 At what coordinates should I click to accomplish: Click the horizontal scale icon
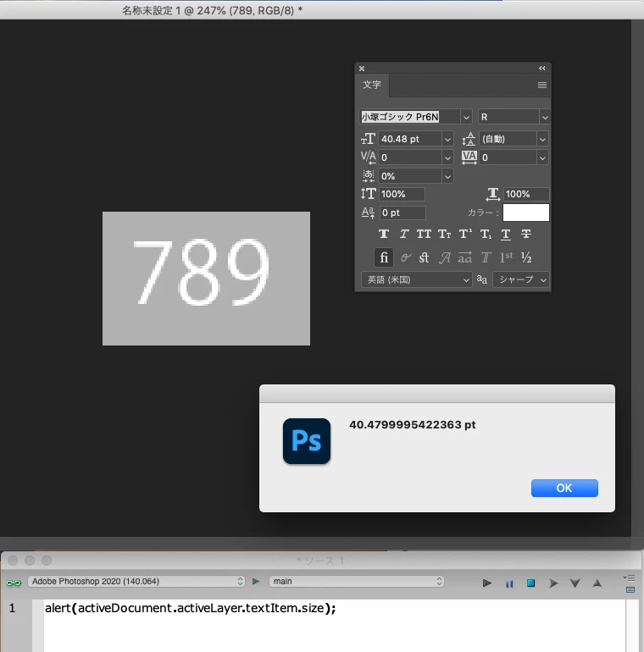point(492,194)
